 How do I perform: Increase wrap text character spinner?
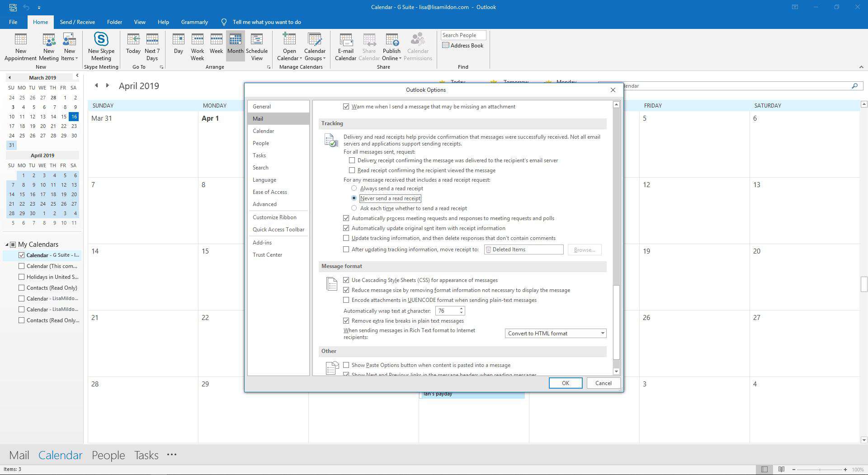461,309
